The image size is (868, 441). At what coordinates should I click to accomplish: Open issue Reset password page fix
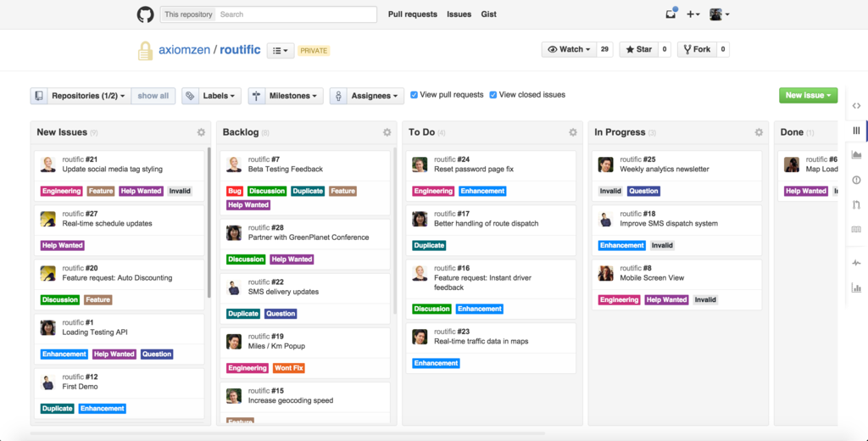click(x=474, y=170)
